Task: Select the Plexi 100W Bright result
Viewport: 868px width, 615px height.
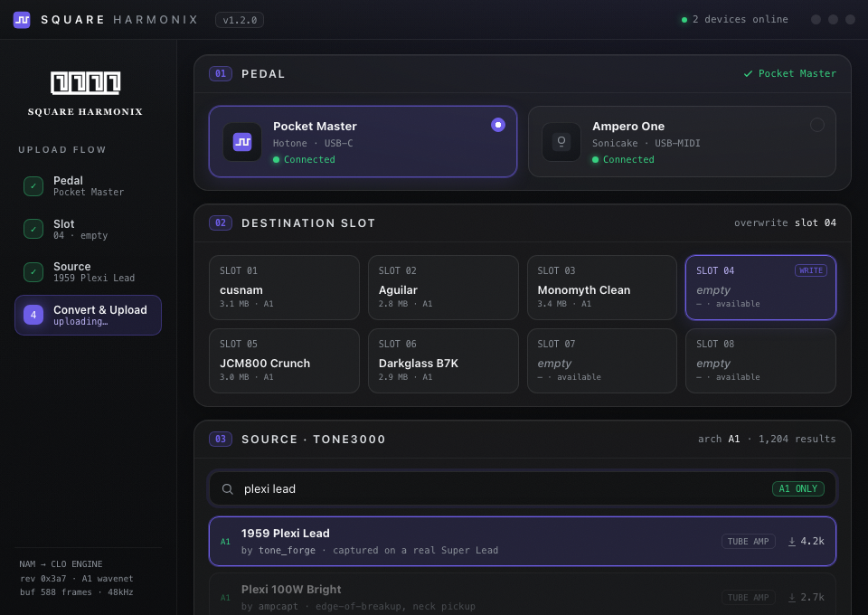Action: (523, 594)
